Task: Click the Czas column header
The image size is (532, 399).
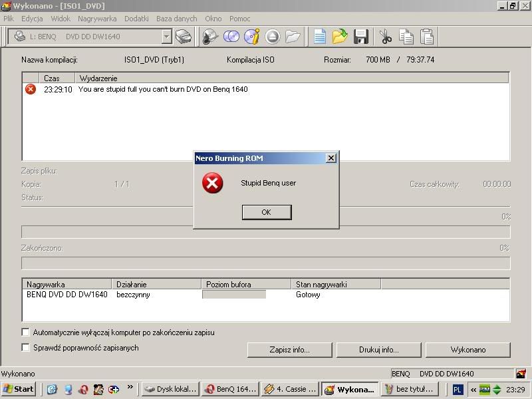Action: (57, 78)
